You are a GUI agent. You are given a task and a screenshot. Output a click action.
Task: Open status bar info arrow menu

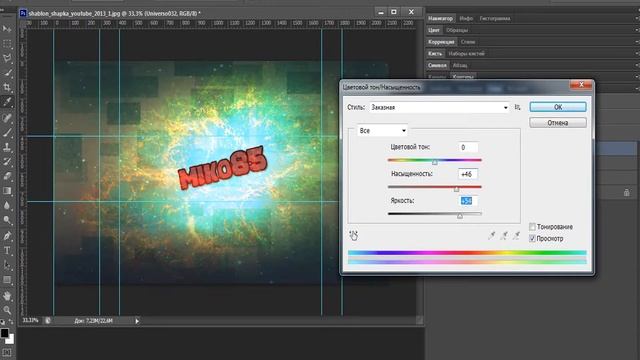[x=137, y=321]
